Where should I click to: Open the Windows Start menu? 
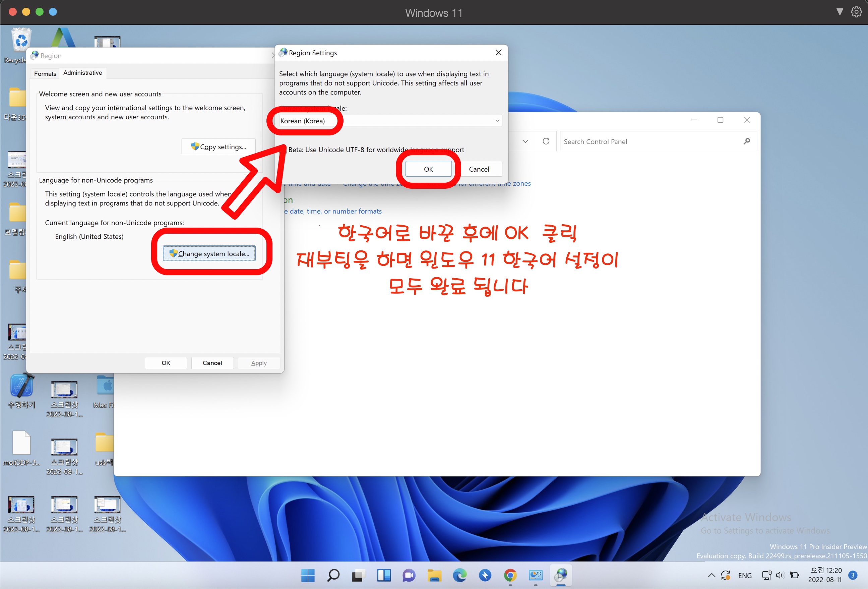pos(308,575)
